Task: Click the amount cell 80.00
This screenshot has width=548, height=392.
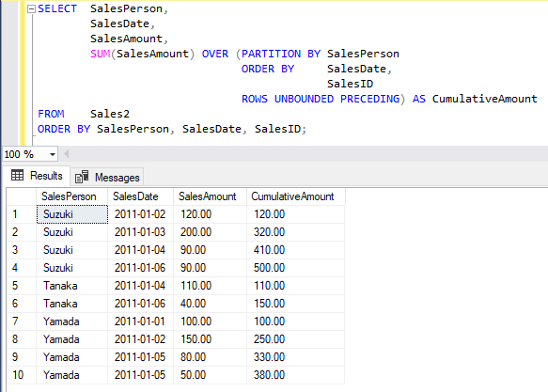Action: coord(210,357)
